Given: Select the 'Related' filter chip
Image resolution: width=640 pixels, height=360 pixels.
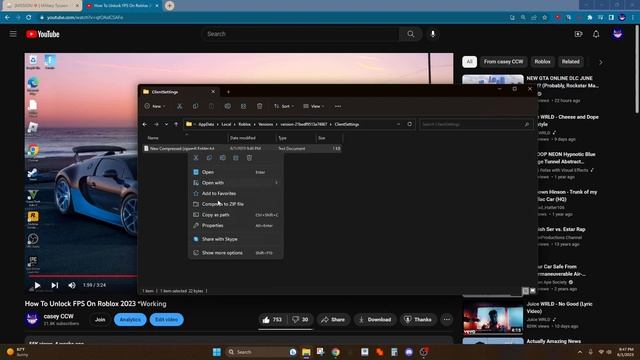Looking at the screenshot, I should [570, 62].
